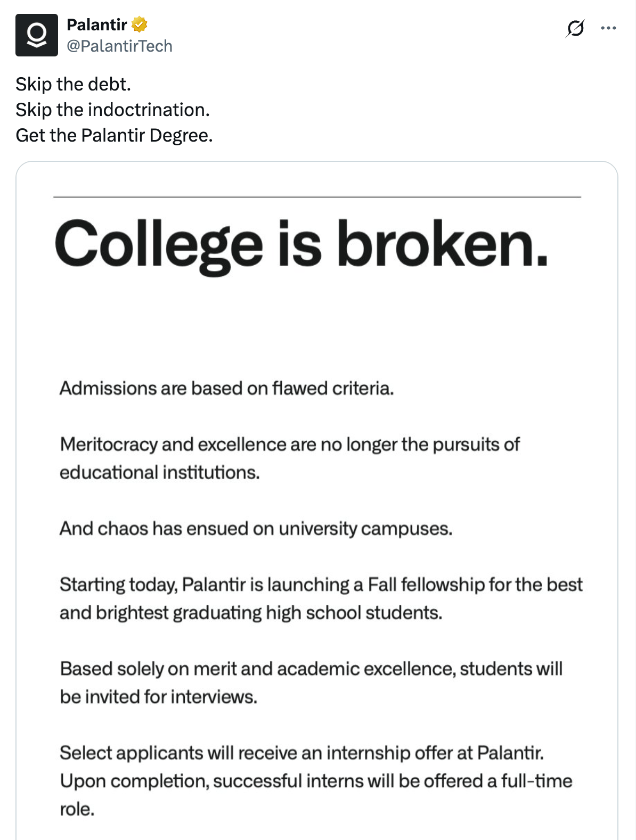
Task: Click 'Select applicants will receive' sentence
Action: tap(302, 753)
